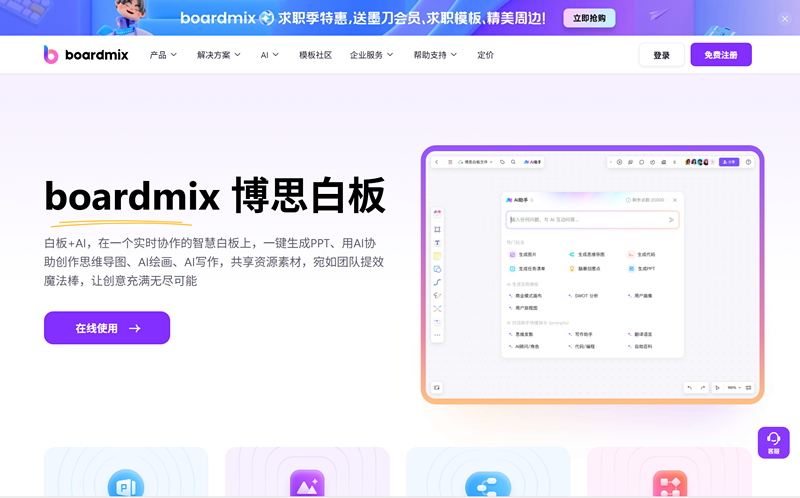Select the frame tool in the preview's left toolbar
The height and width of the screenshot is (498, 800).
(437, 230)
